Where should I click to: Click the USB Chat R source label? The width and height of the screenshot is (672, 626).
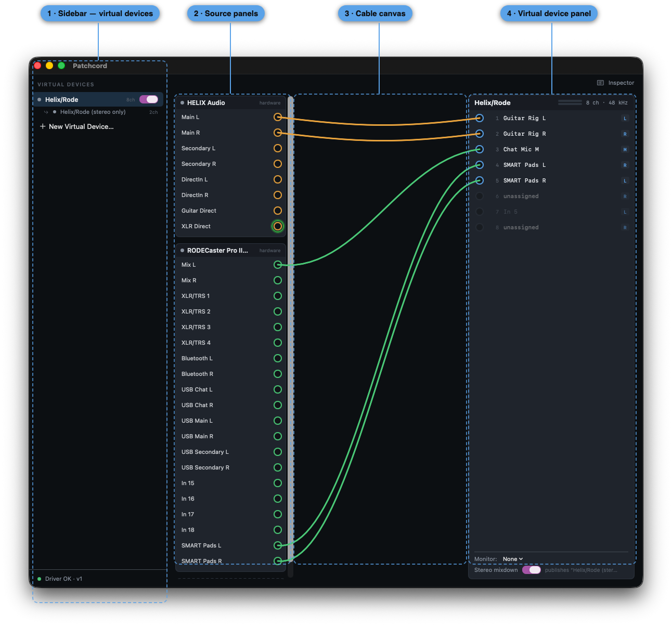tap(197, 405)
